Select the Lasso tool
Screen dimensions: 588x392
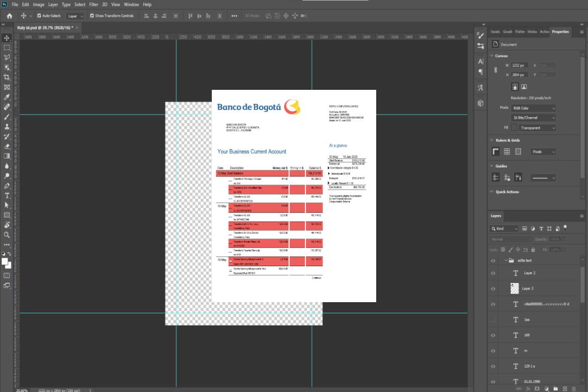[x=7, y=57]
